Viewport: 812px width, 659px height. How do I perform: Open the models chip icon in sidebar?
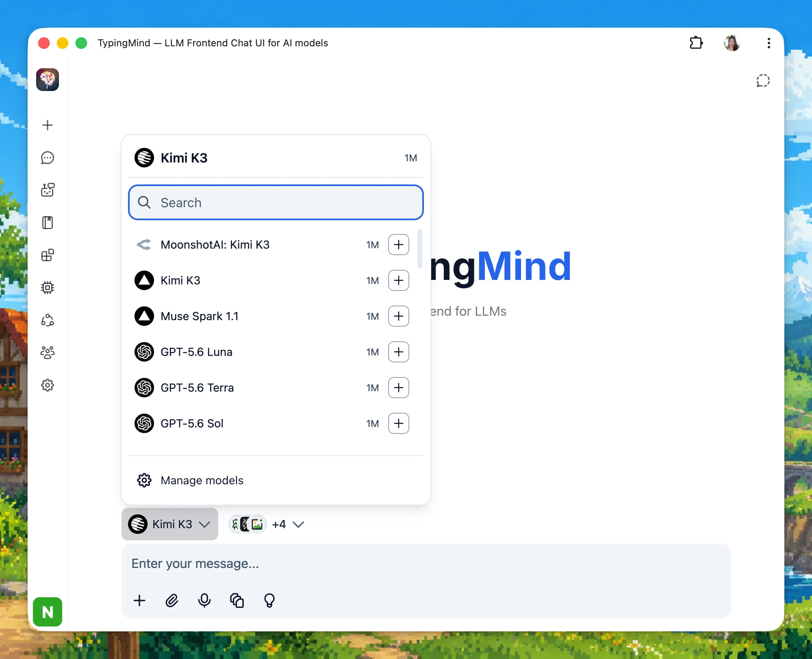click(48, 288)
